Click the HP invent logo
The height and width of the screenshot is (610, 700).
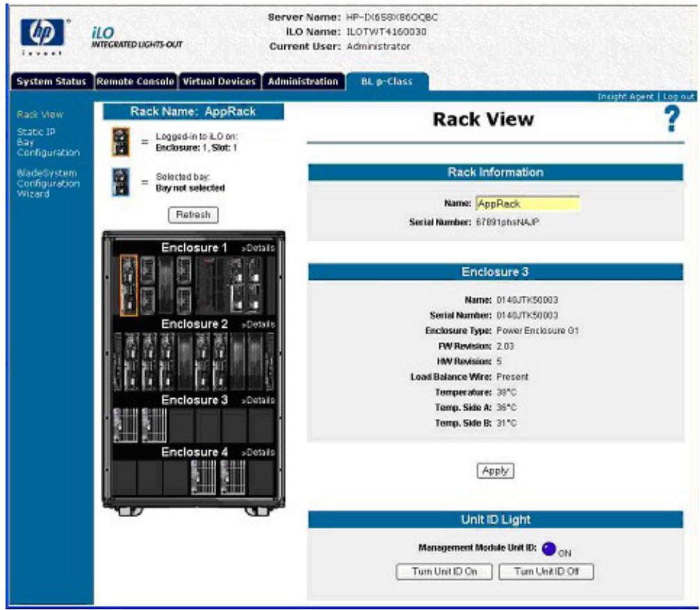[43, 36]
